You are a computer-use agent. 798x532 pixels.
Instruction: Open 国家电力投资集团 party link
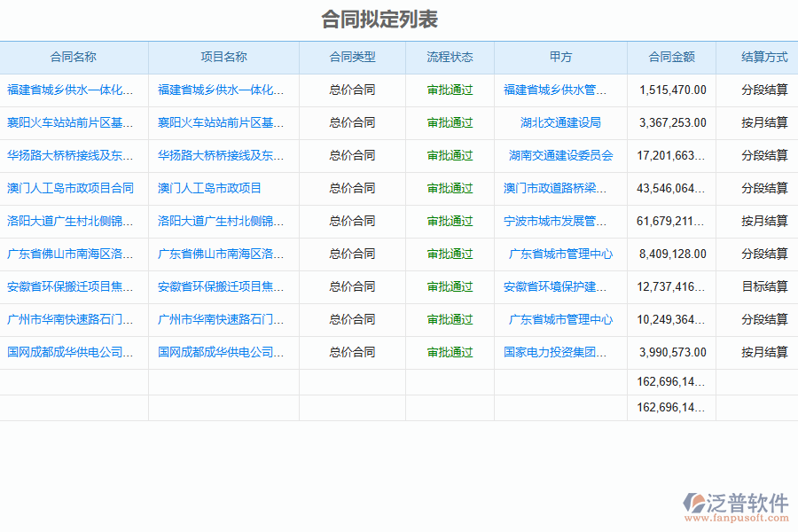[556, 352]
